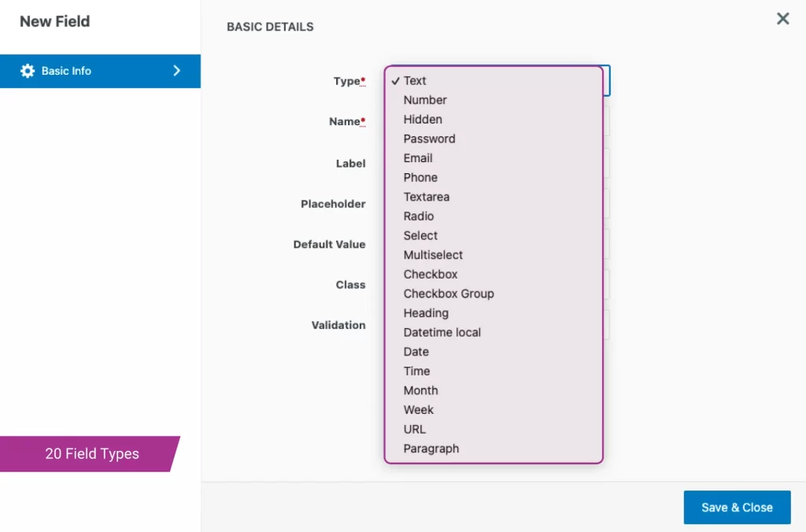
Task: Select Radio as the field type
Action: point(419,216)
